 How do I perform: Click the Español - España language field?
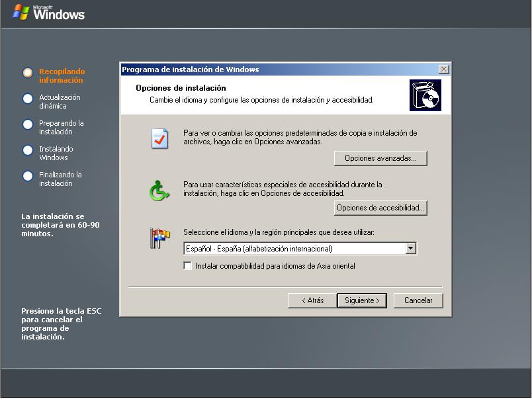pyautogui.click(x=300, y=248)
